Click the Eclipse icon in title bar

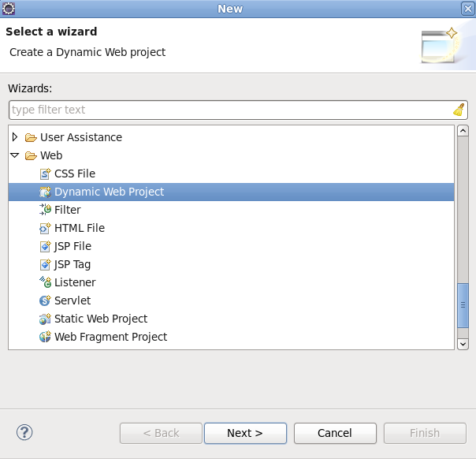pos(8,8)
